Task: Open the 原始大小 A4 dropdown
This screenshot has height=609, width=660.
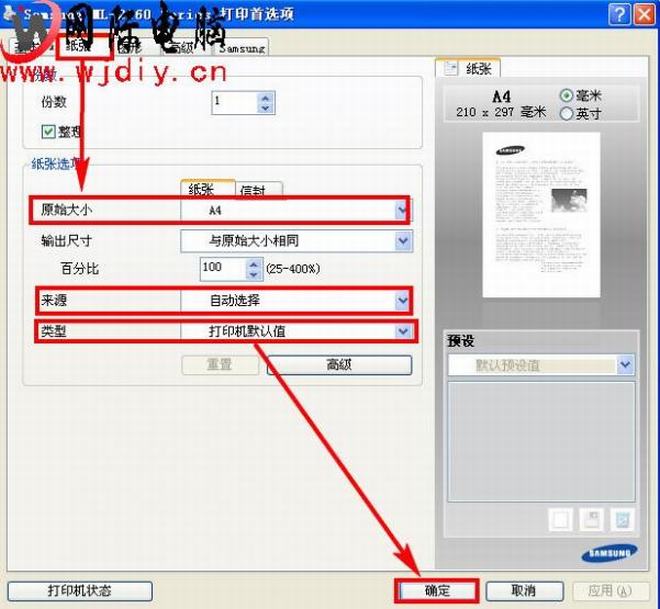Action: click(x=402, y=211)
